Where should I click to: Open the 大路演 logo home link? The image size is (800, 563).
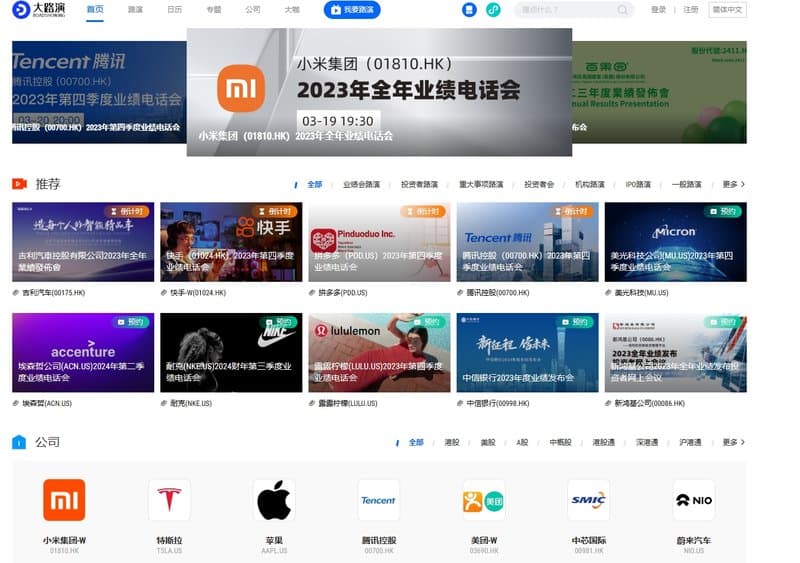pyautogui.click(x=39, y=9)
